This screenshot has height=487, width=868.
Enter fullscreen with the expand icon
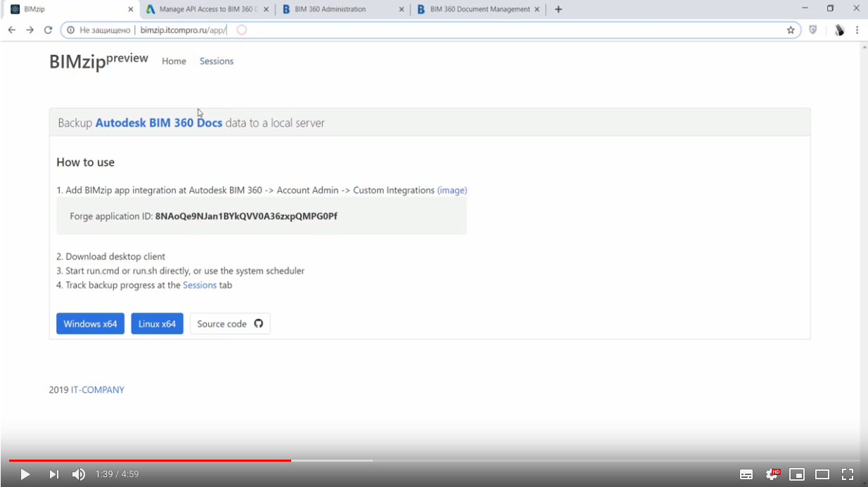tap(847, 474)
